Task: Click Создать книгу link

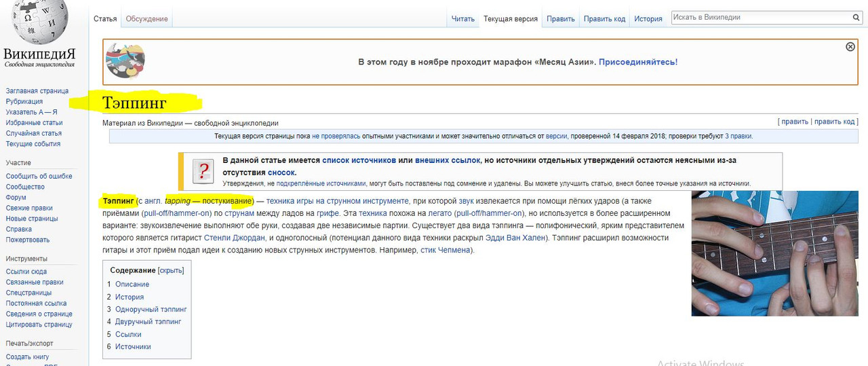Action: (27, 357)
